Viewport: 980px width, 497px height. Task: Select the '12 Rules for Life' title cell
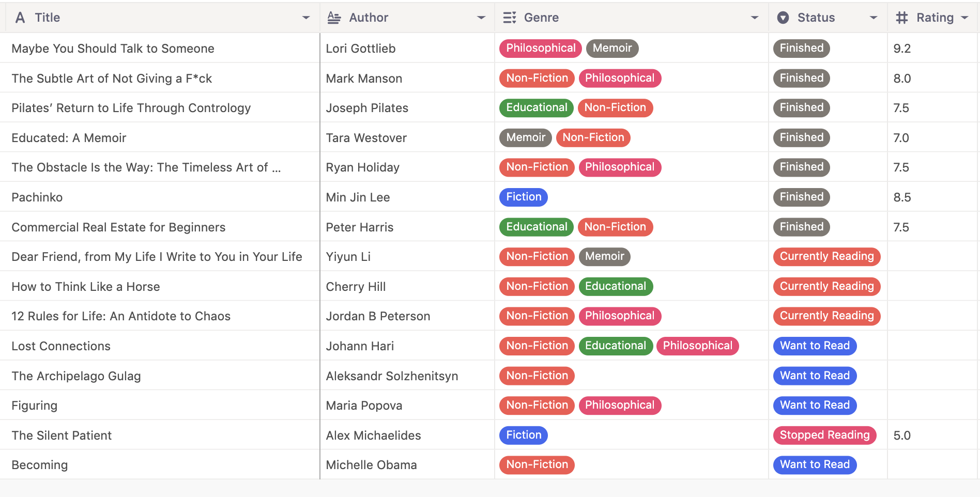coord(160,316)
